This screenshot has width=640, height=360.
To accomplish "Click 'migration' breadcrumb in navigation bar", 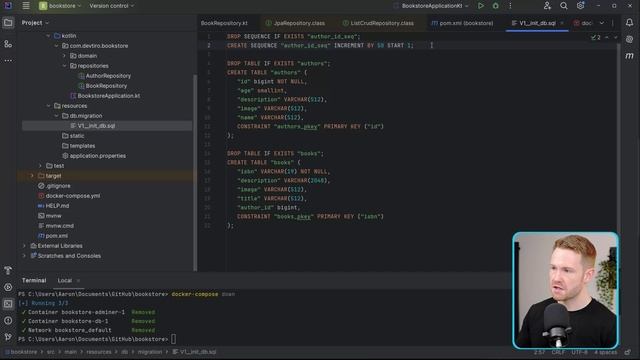I will click(x=149, y=352).
